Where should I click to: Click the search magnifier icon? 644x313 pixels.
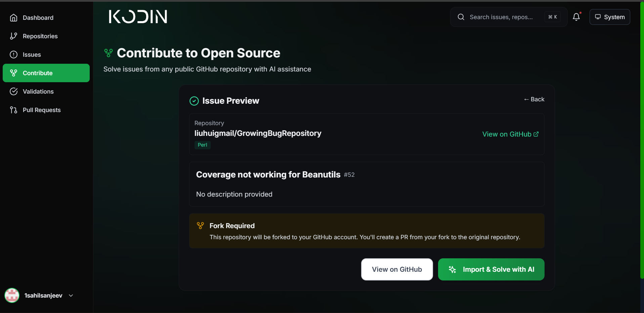click(461, 17)
